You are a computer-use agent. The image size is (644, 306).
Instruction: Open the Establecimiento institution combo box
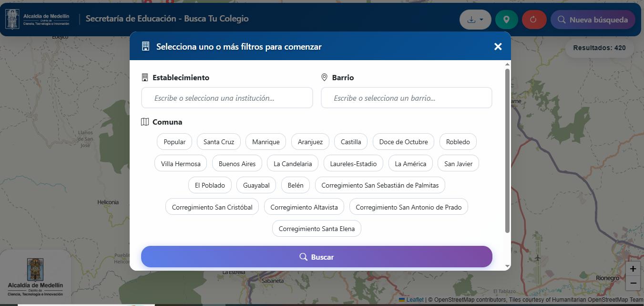(x=227, y=98)
